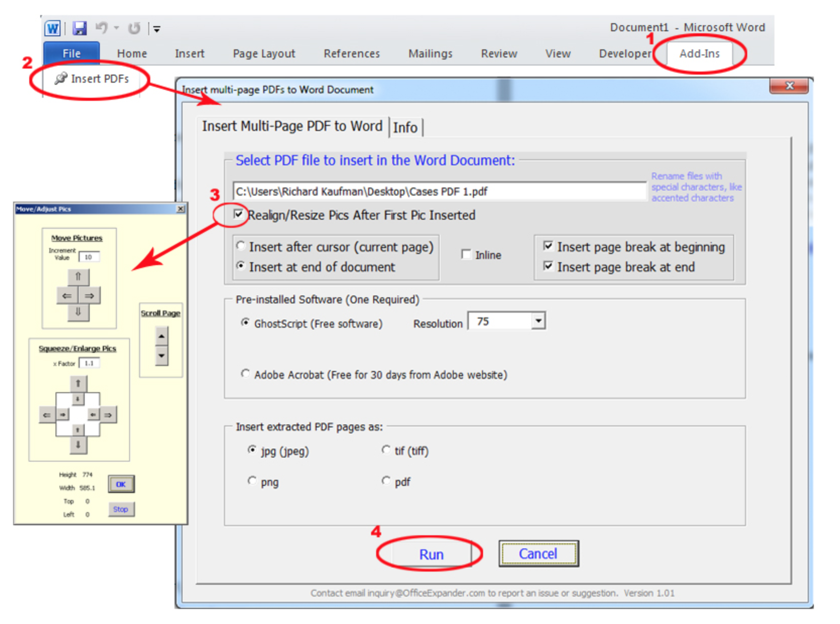This screenshot has width=840, height=624.
Task: Enlarge pictures leftward with outer left arrow
Action: coord(47,415)
